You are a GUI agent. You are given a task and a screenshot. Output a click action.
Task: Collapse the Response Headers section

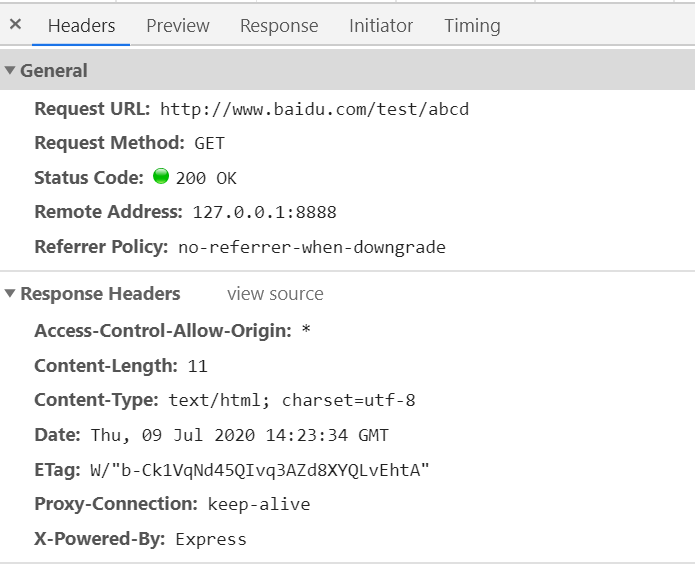tap(10, 294)
